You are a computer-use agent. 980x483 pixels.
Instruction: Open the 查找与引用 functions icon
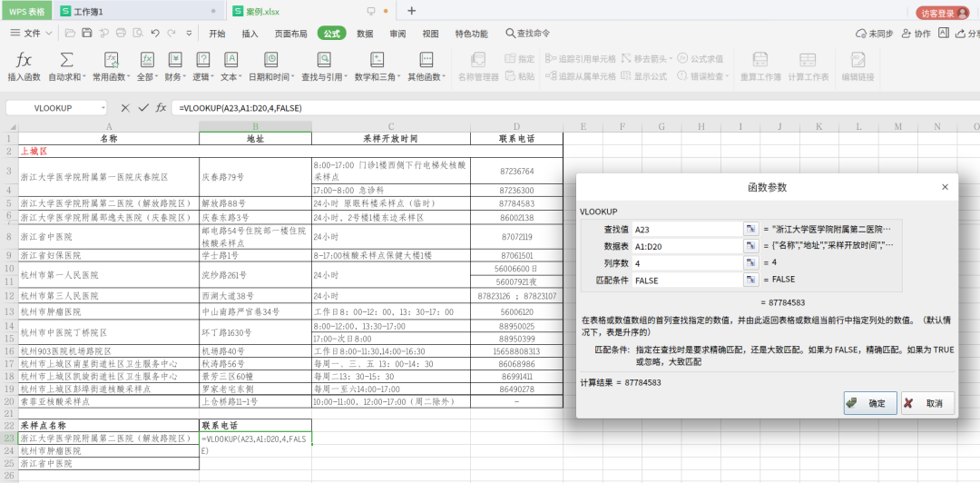(324, 60)
